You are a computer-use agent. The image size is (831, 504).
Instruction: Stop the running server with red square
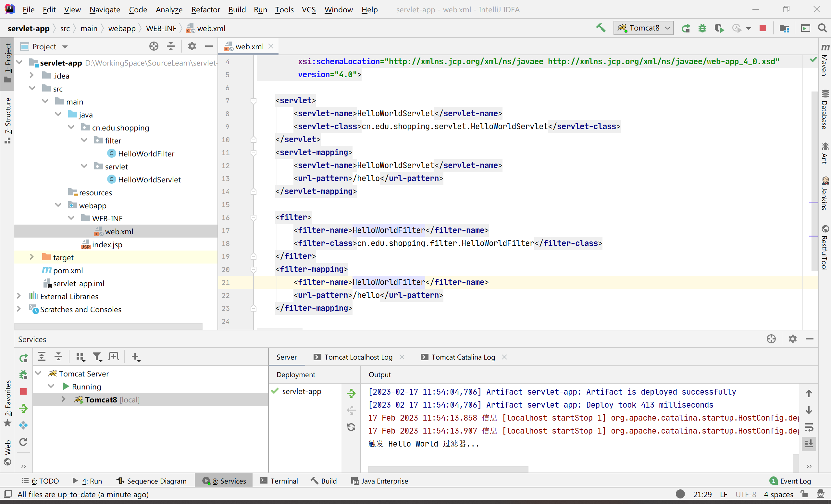(x=763, y=28)
